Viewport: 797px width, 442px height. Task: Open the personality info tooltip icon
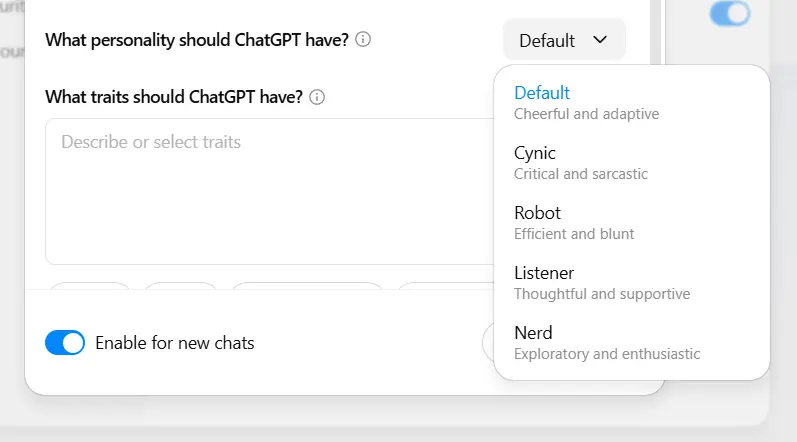click(363, 39)
